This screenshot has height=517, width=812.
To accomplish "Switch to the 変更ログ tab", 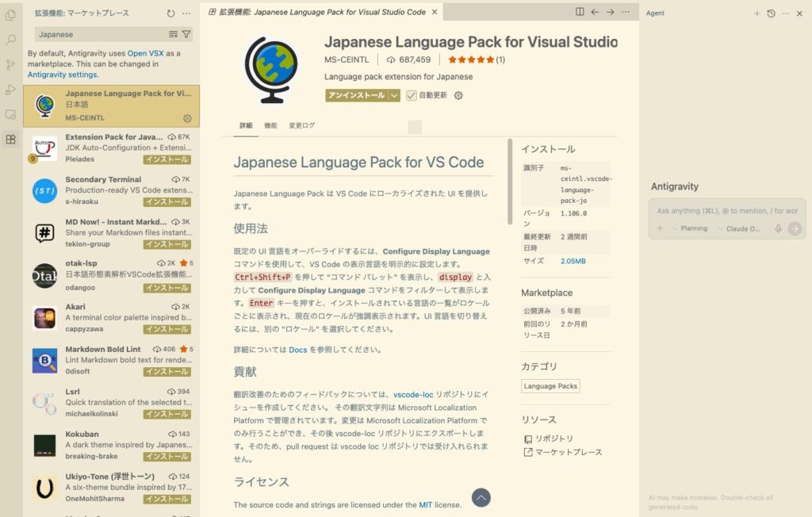I will [301, 125].
